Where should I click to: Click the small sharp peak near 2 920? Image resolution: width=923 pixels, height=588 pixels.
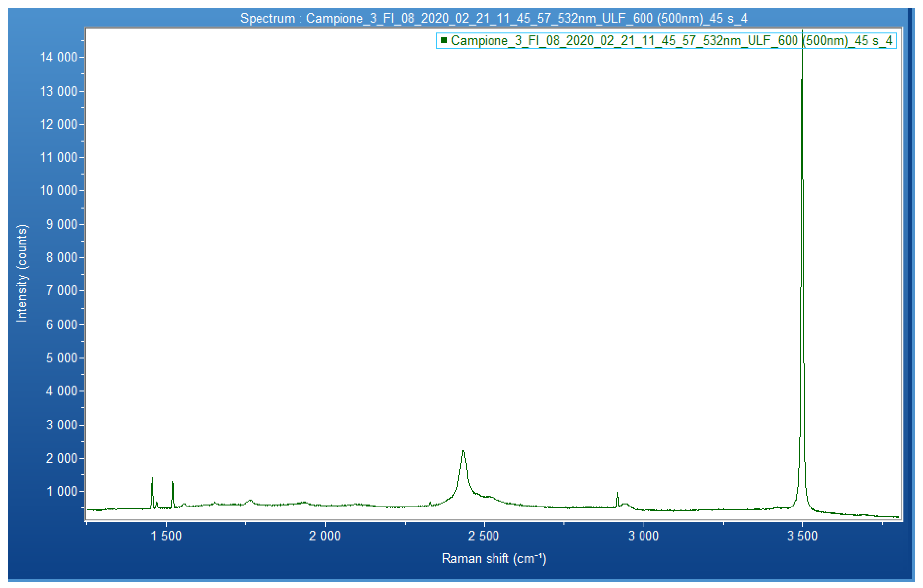(618, 495)
